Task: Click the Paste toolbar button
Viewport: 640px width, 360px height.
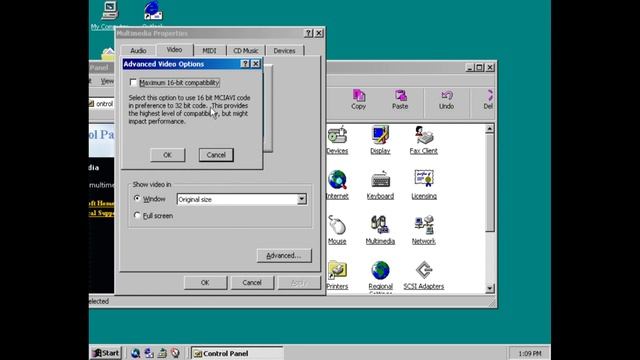Action: (x=400, y=99)
